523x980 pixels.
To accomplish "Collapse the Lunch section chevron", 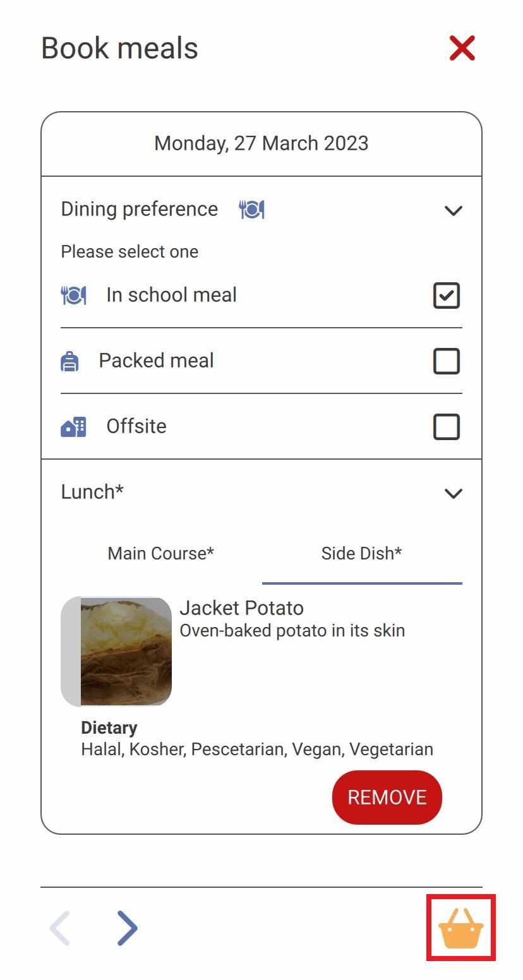I will tap(454, 493).
